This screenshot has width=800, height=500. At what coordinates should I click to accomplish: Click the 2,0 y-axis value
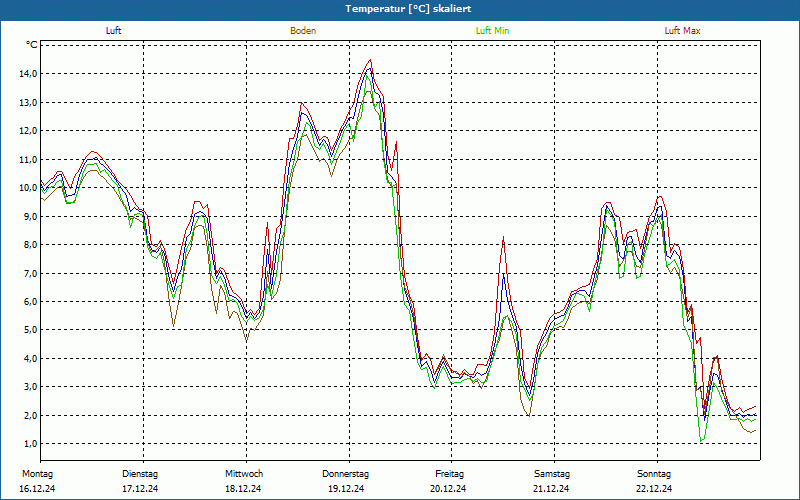31,415
